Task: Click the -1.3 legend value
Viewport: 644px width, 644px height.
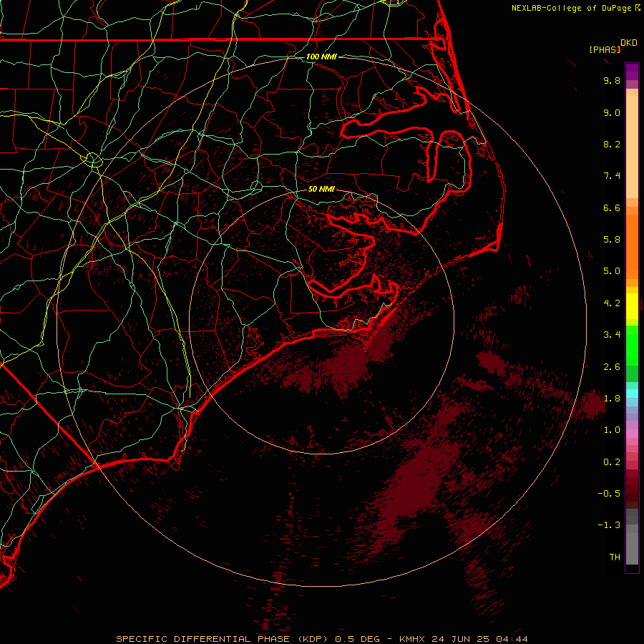Action: coord(609,525)
